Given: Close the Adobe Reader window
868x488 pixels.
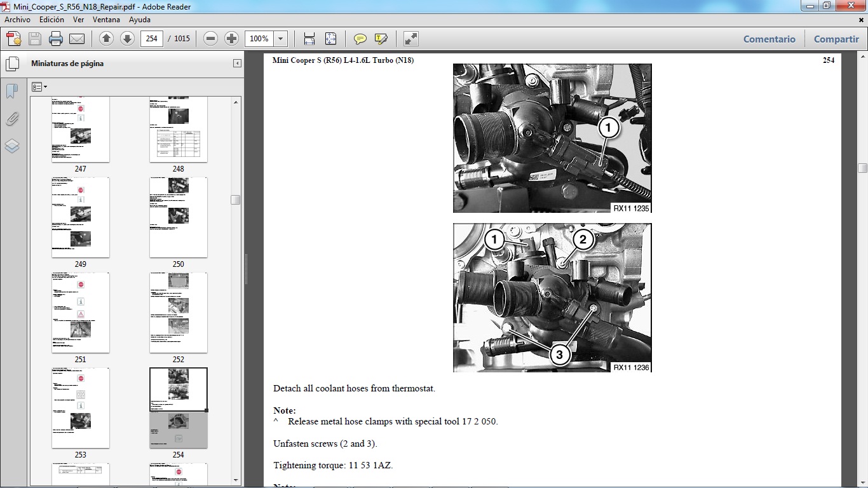Looking at the screenshot, I should coord(851,6).
